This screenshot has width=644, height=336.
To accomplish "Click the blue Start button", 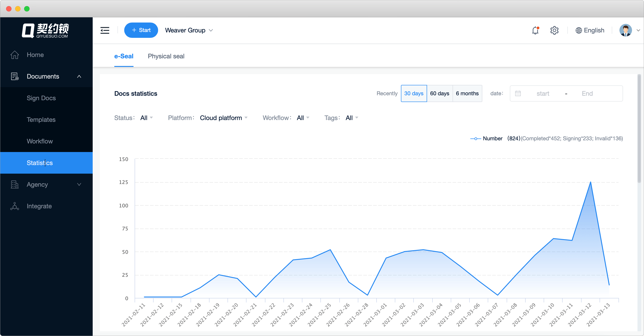I will pyautogui.click(x=141, y=30).
